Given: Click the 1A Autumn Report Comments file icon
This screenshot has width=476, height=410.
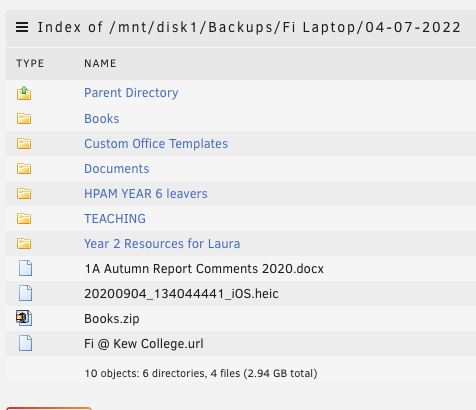Looking at the screenshot, I should [25, 268].
